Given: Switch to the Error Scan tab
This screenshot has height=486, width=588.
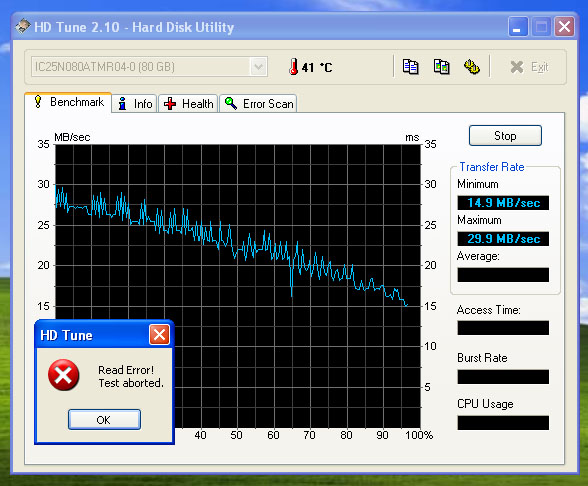Looking at the screenshot, I should [x=258, y=104].
